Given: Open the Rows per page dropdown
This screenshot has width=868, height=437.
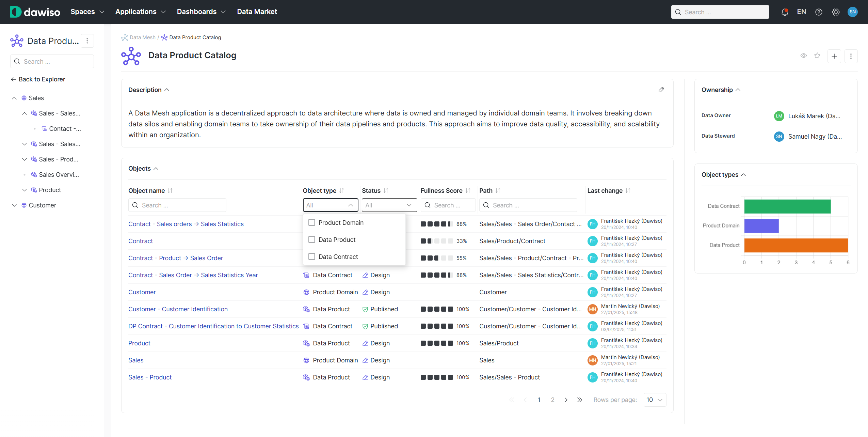Looking at the screenshot, I should 654,400.
